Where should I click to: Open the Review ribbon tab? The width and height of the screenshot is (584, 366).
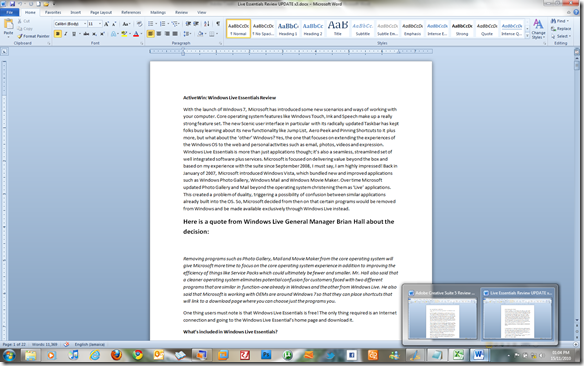[181, 12]
